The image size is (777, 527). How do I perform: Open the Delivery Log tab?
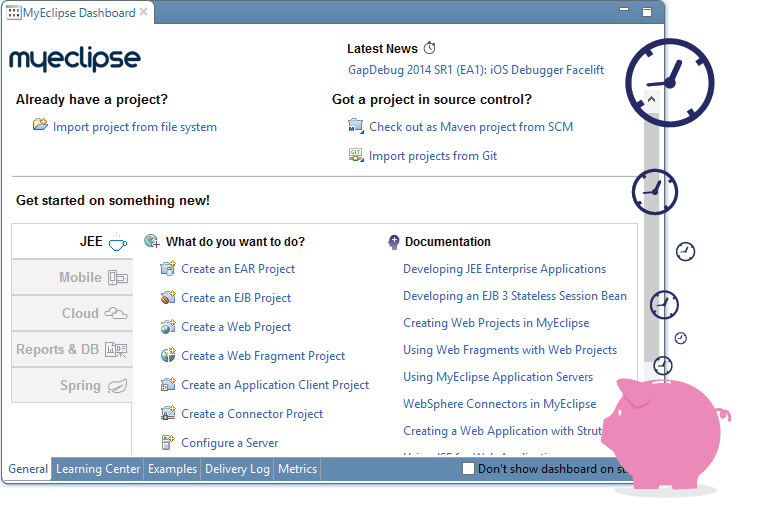[x=237, y=469]
